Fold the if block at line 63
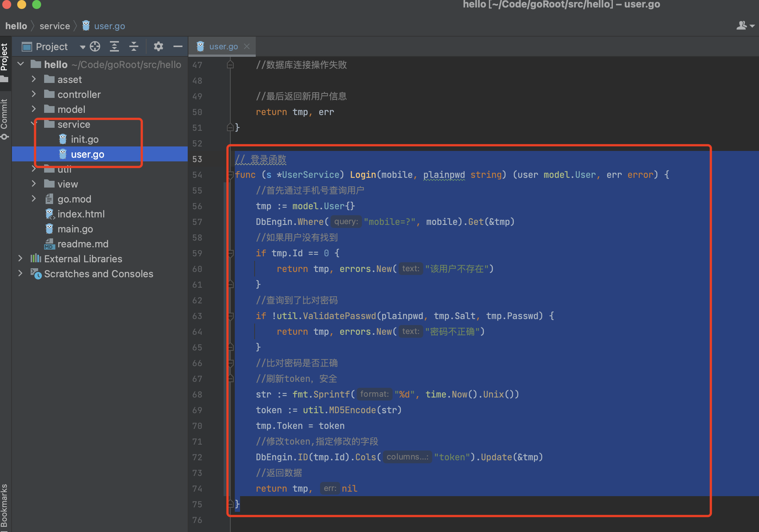This screenshot has height=532, width=759. 231,316
